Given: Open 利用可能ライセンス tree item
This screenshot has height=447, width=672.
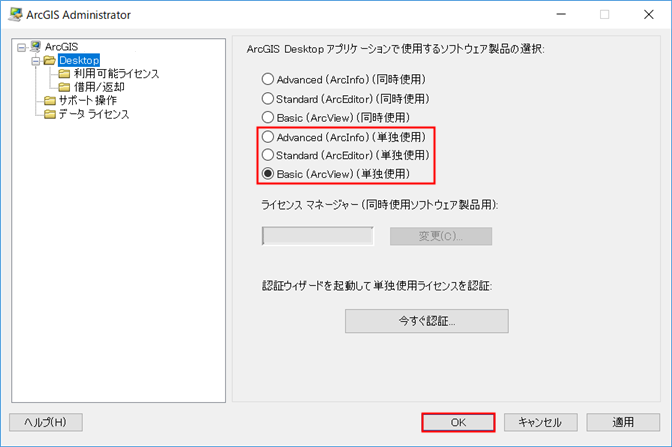Looking at the screenshot, I should coord(116,74).
